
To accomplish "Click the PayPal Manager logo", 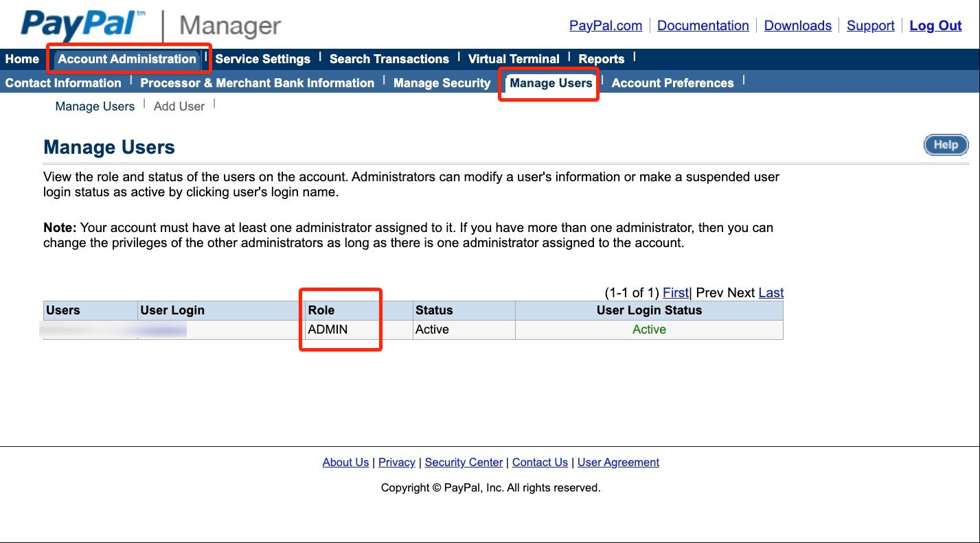I will (x=151, y=25).
